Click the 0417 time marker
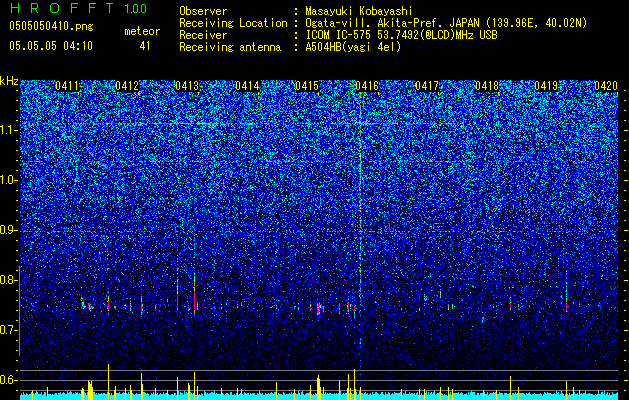Image resolution: width=629 pixels, height=400 pixels. [x=427, y=86]
